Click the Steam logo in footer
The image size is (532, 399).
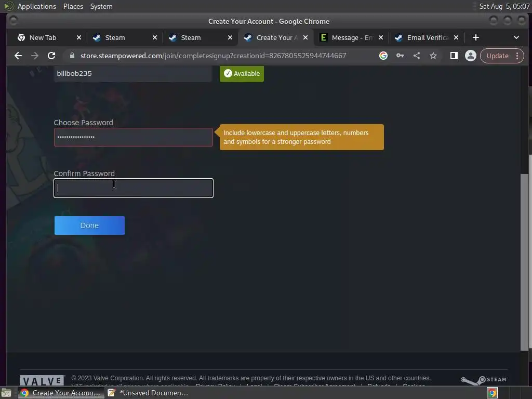click(x=484, y=380)
